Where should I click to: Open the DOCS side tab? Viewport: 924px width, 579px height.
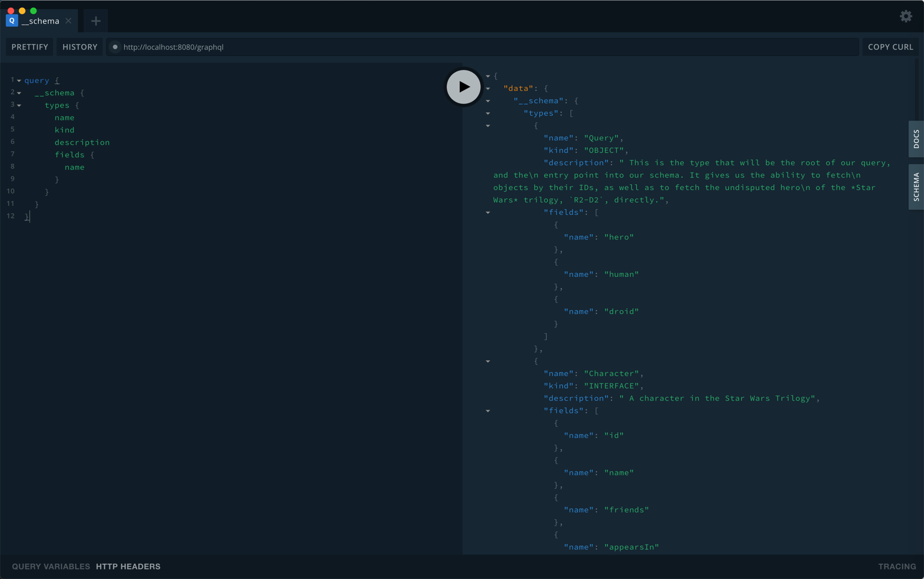pyautogui.click(x=916, y=139)
